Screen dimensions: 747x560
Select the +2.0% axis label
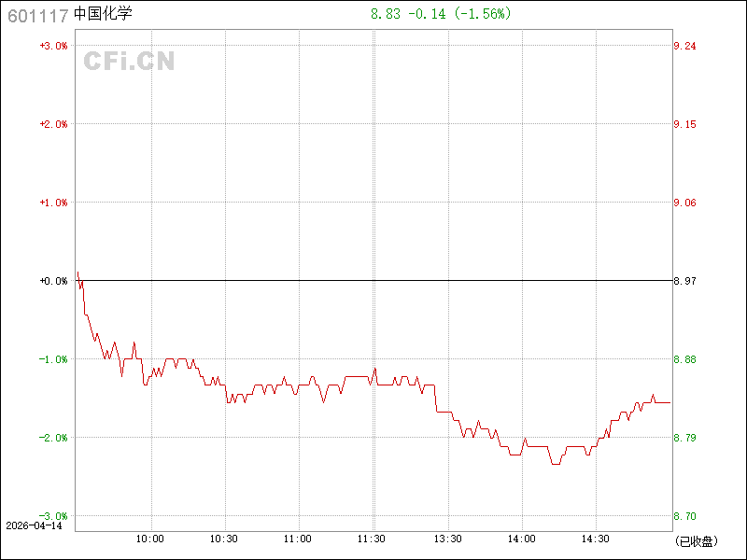coord(53,124)
